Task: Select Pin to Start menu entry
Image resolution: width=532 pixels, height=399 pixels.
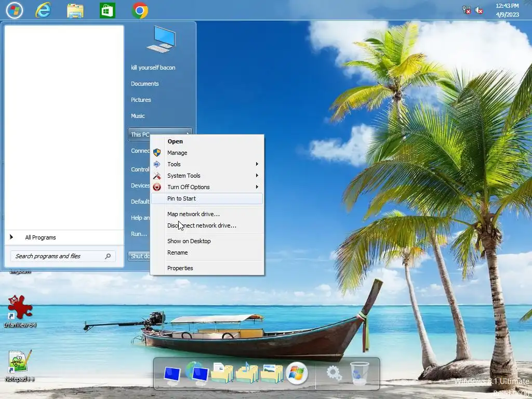Action: point(207,198)
